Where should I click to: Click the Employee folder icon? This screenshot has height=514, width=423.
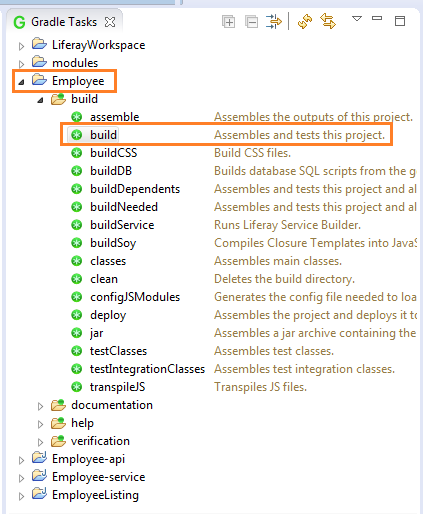[39, 80]
